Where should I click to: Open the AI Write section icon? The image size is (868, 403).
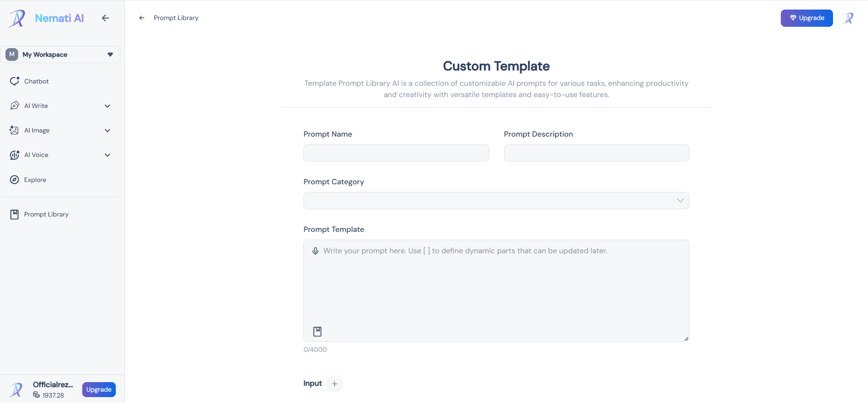[15, 105]
